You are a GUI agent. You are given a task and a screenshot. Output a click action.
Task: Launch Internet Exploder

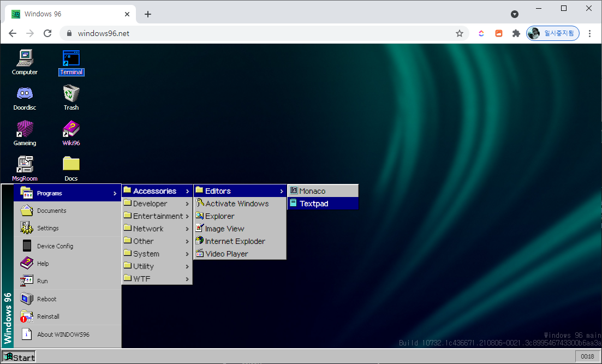click(x=240, y=241)
